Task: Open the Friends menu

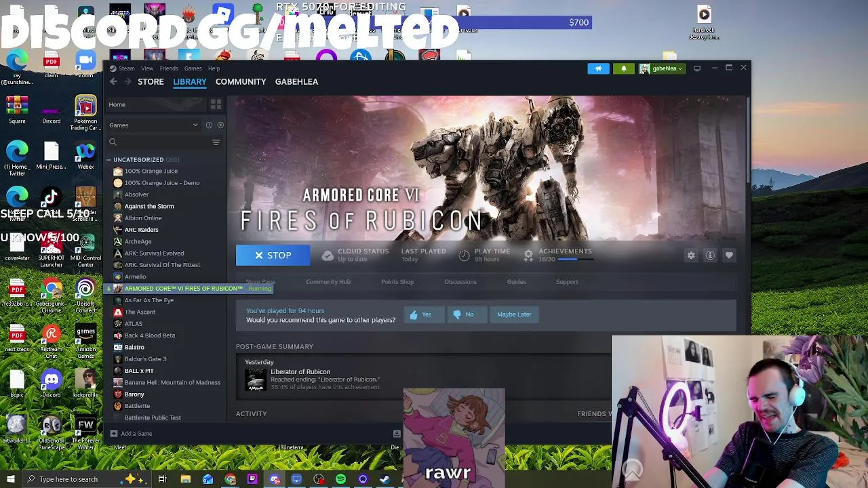Action: 169,68
